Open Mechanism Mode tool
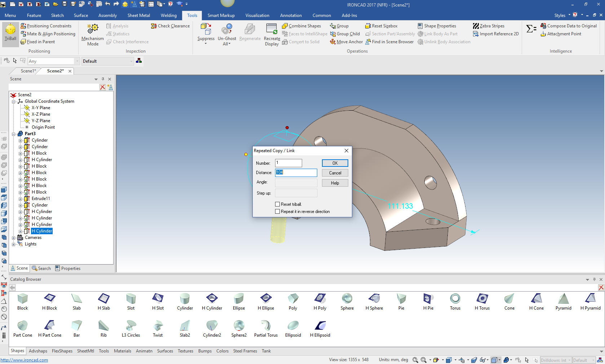This screenshot has height=364, width=605. click(93, 34)
